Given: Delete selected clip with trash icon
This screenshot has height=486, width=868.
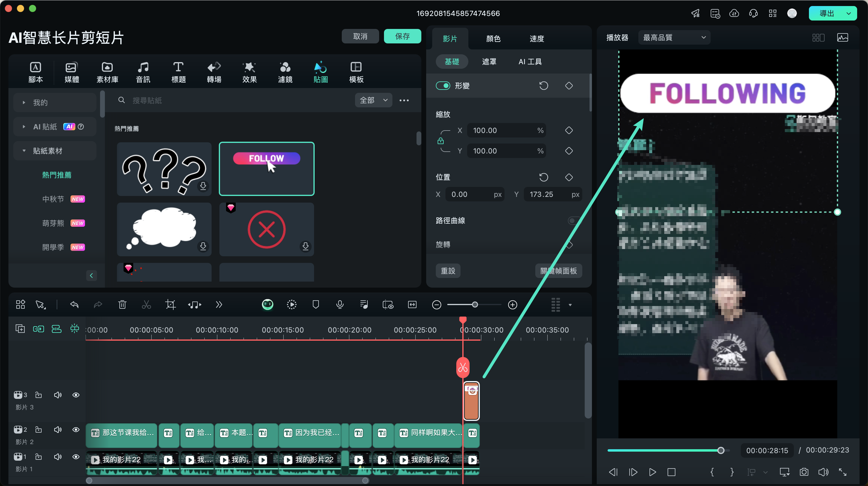Looking at the screenshot, I should (122, 305).
